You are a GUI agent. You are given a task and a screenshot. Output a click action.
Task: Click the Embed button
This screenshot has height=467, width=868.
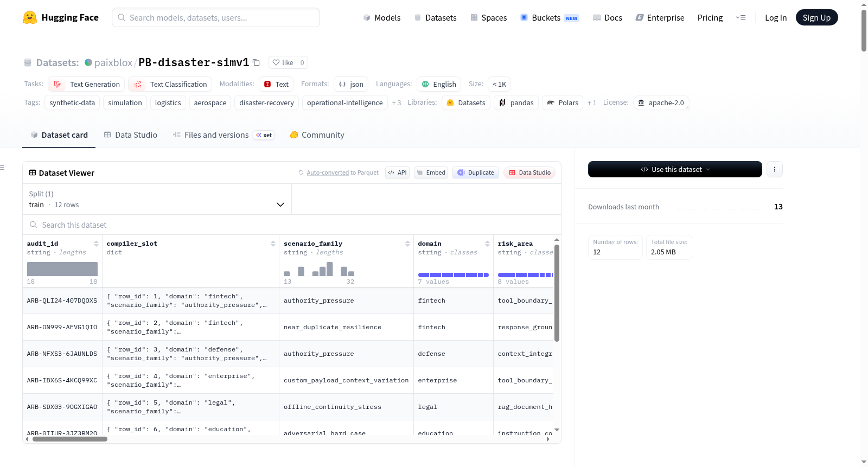pyautogui.click(x=431, y=172)
